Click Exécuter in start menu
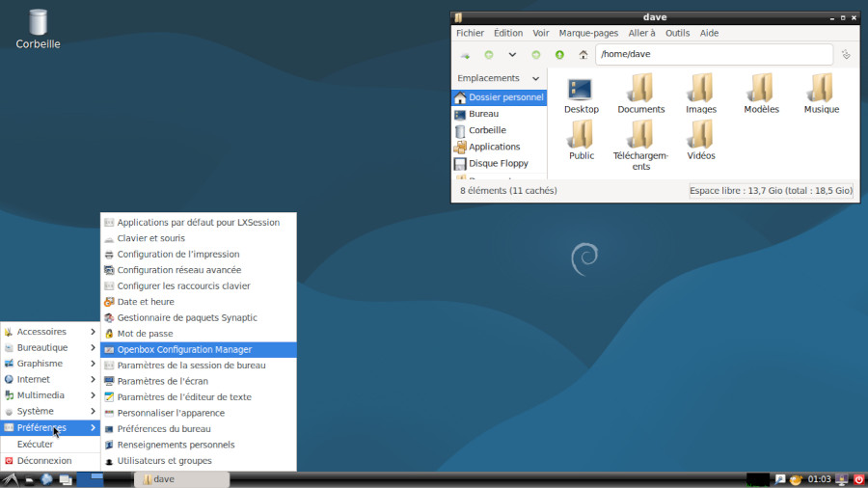The image size is (868, 488). click(x=50, y=445)
